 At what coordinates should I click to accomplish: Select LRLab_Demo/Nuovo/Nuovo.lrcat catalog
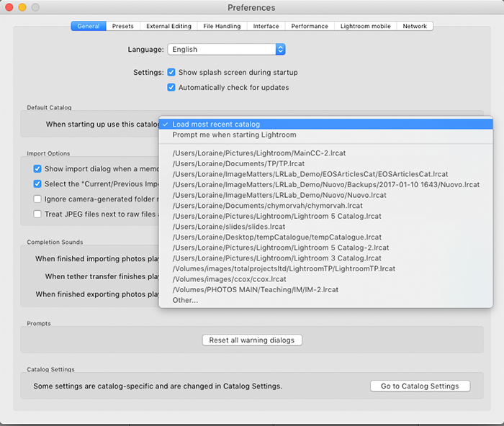click(325, 195)
